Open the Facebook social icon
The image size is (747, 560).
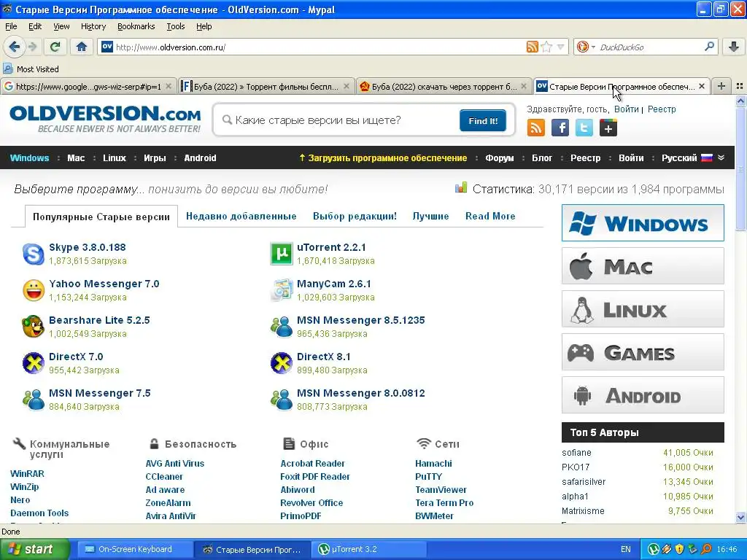tap(560, 128)
